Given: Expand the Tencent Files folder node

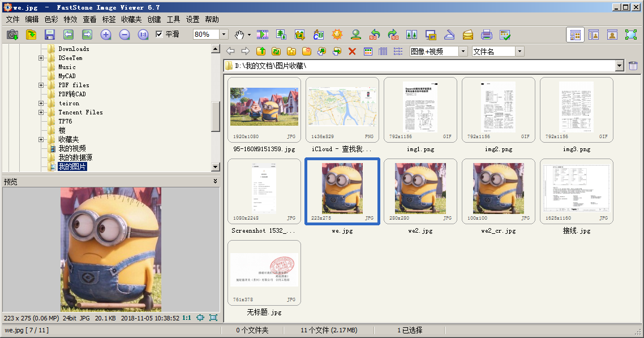Looking at the screenshot, I should click(41, 112).
